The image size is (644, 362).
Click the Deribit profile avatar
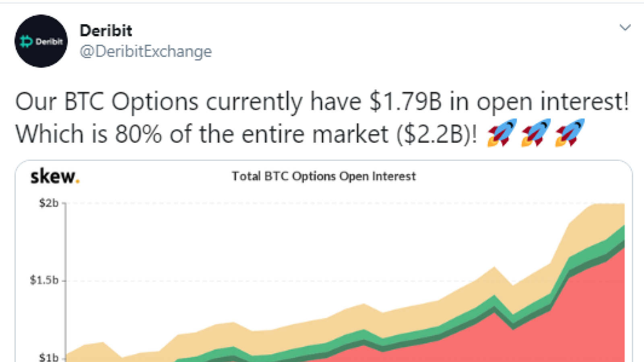tap(41, 41)
